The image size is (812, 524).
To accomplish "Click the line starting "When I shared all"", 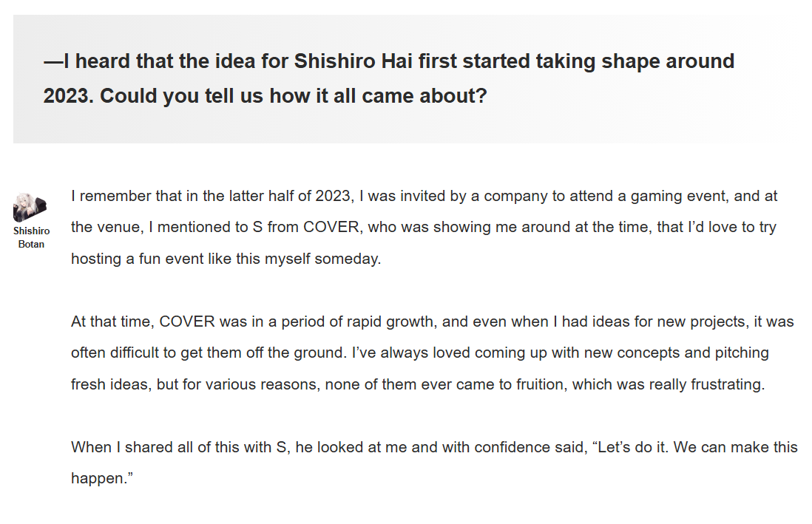I will tap(434, 447).
